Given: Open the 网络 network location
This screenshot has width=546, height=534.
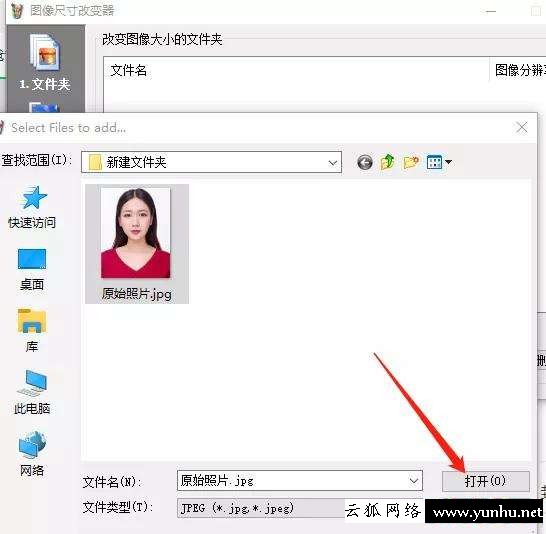Looking at the screenshot, I should click(32, 454).
